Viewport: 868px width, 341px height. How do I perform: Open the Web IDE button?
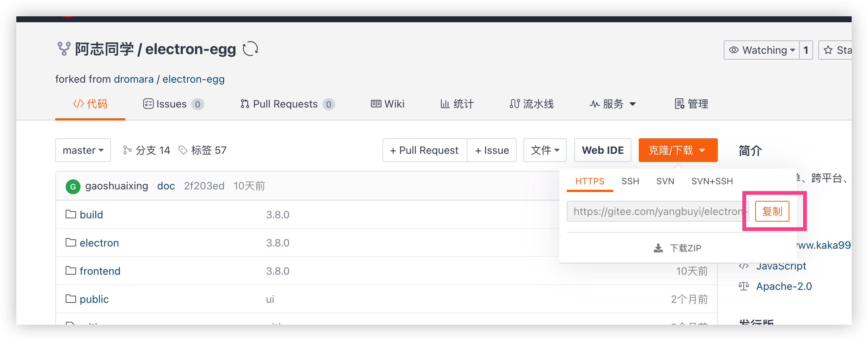point(603,150)
